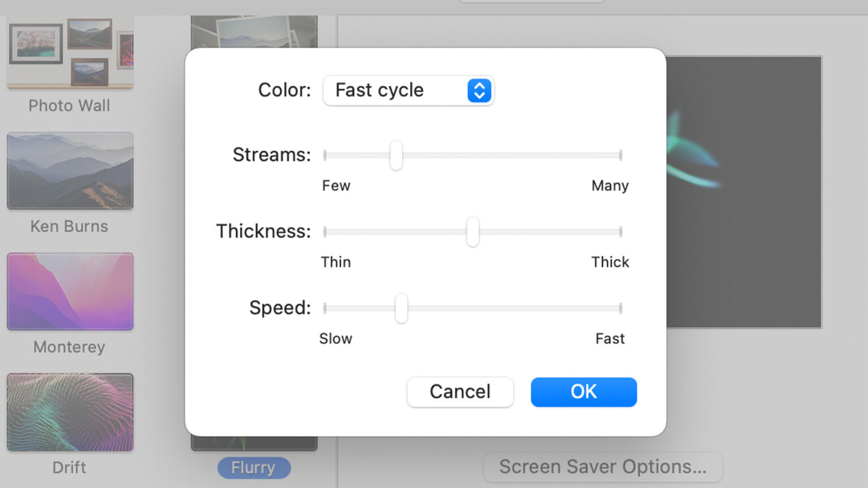Set Streams slider to the Few end
This screenshot has width=868, height=488.
point(325,155)
